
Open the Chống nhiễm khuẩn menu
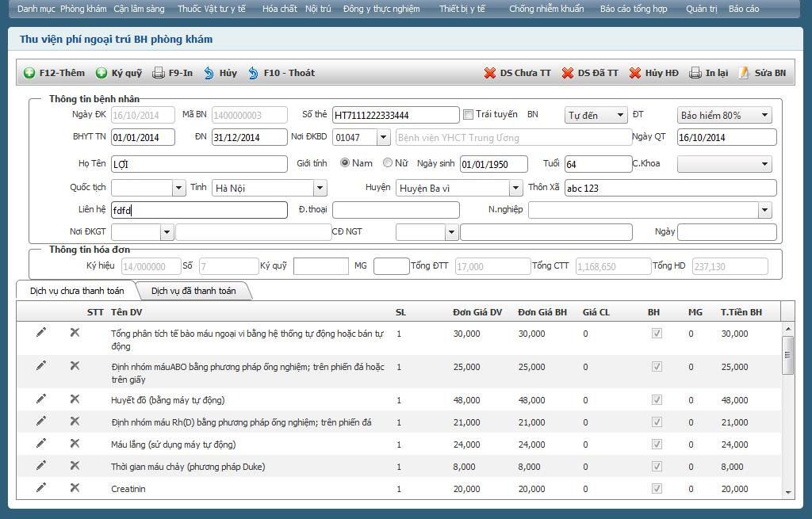[x=546, y=9]
